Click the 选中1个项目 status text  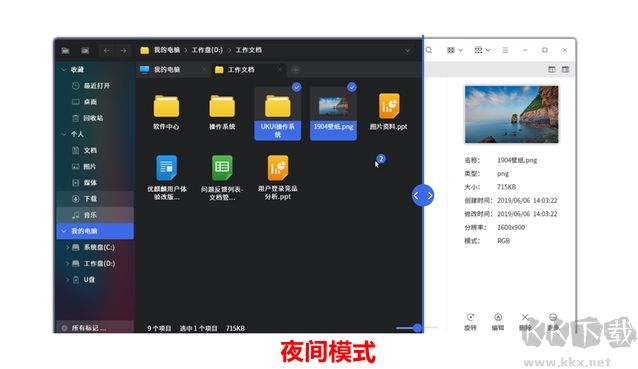click(199, 328)
